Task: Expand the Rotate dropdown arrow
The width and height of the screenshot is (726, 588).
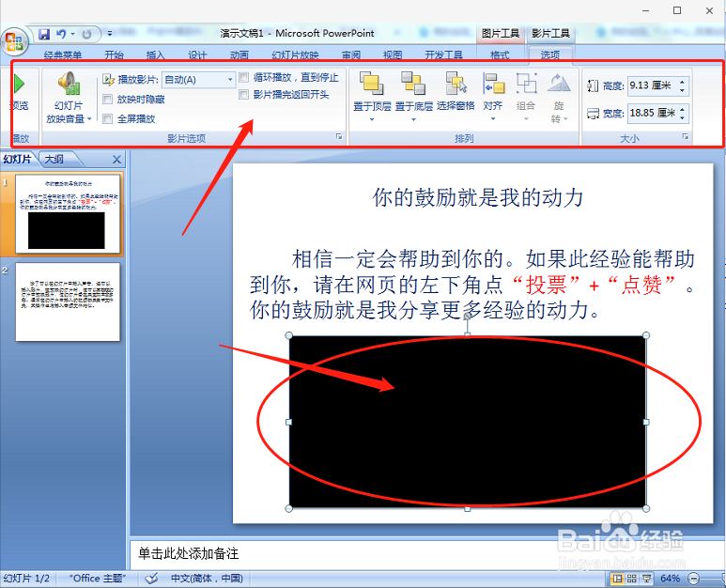Action: coord(565,119)
